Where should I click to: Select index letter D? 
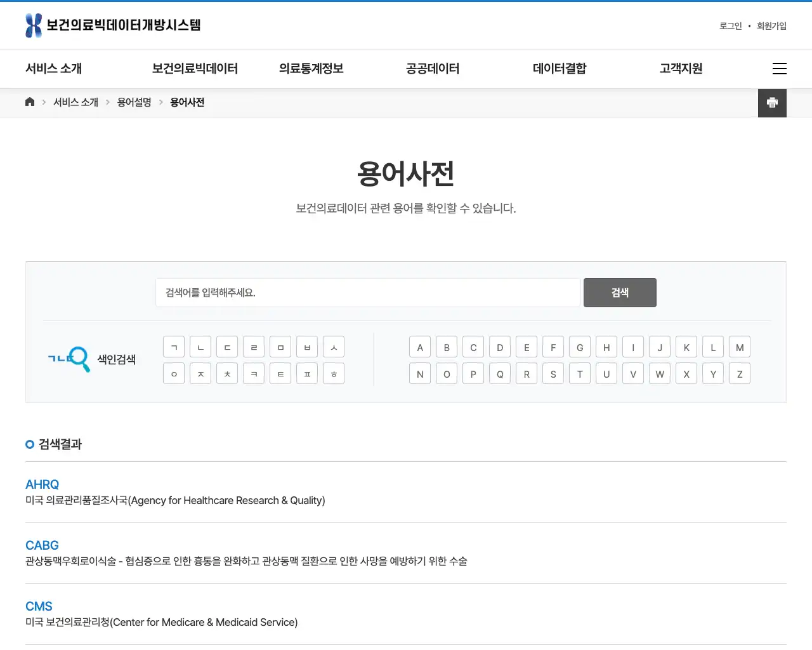coord(500,347)
